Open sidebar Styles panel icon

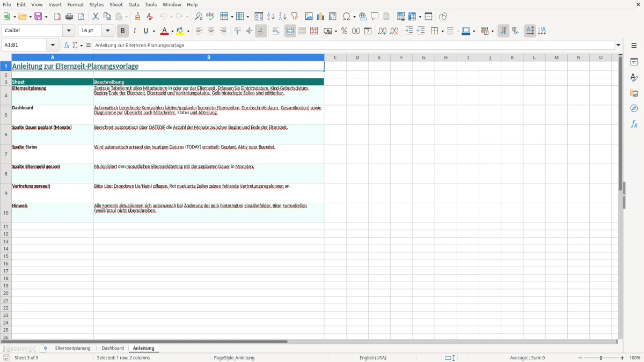(634, 78)
